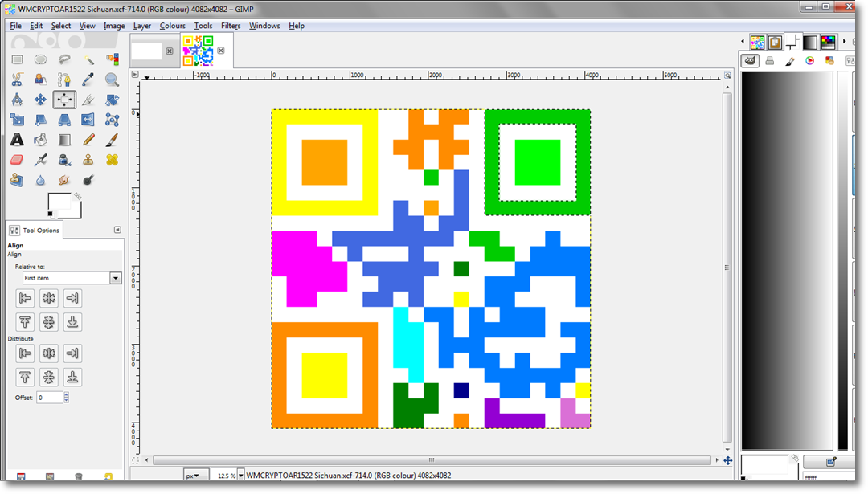Pick the Shear tool

tap(40, 120)
